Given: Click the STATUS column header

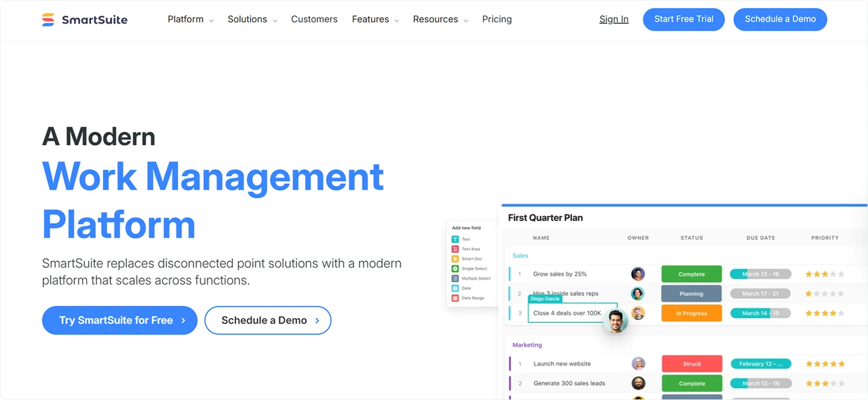Looking at the screenshot, I should pyautogui.click(x=692, y=238).
